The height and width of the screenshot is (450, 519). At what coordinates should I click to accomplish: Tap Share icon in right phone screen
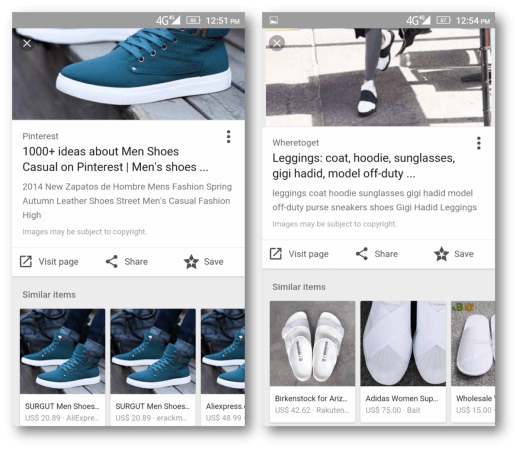tap(362, 254)
